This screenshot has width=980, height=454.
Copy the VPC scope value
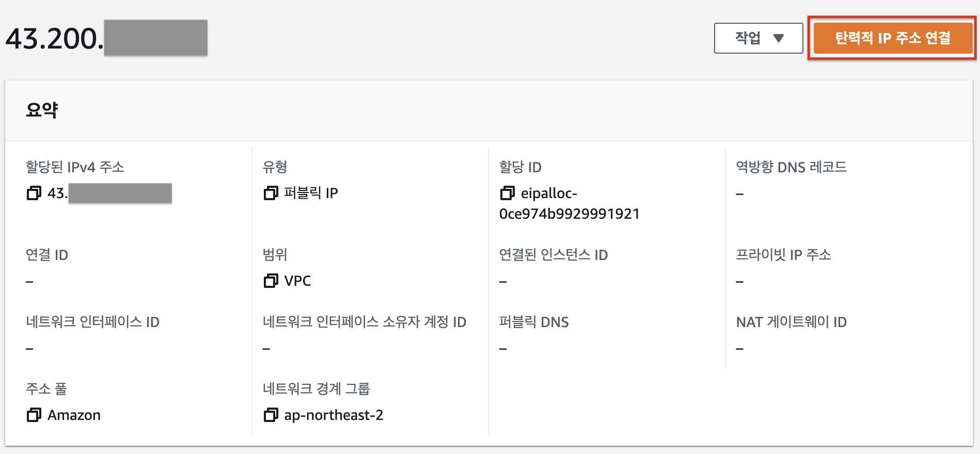point(271,281)
